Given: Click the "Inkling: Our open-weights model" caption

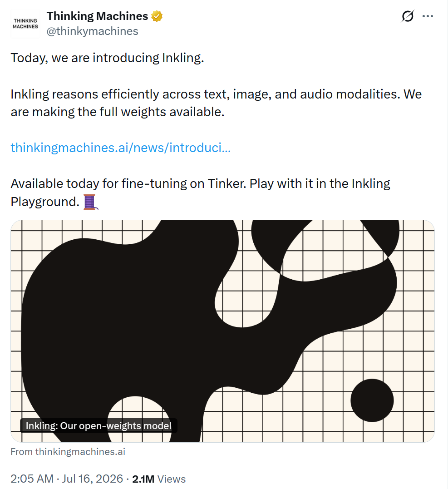Looking at the screenshot, I should click(x=98, y=426).
